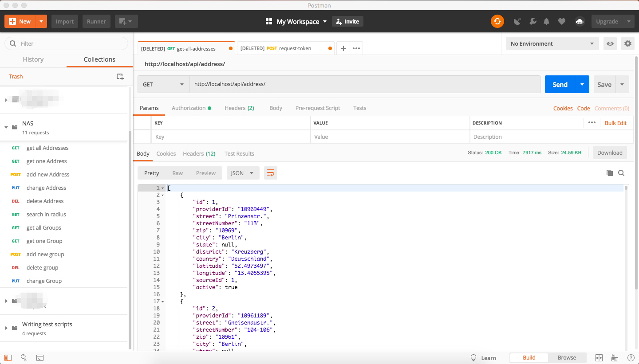Collapse JSON array at line 1
639x364 pixels.
click(x=162, y=188)
